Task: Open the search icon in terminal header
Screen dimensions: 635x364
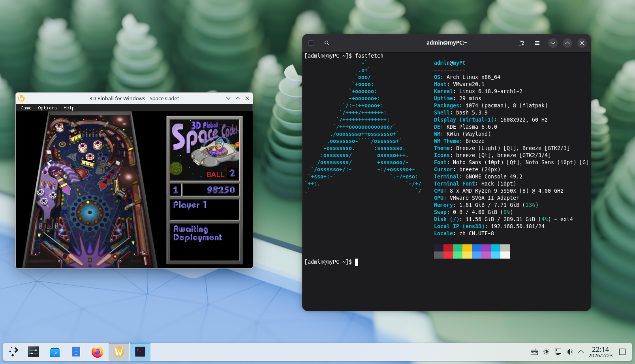Action: point(327,43)
